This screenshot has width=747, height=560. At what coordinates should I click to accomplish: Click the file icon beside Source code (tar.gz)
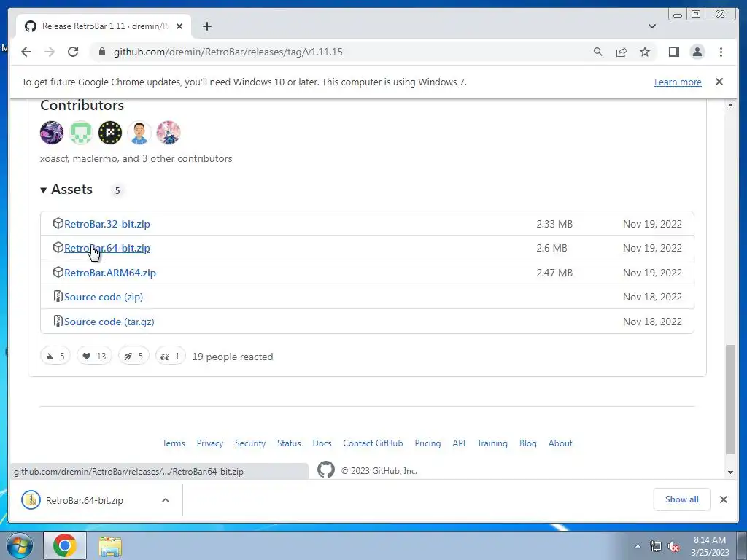(x=58, y=322)
